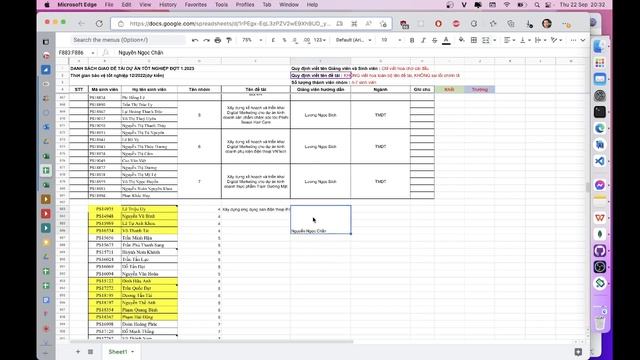Format cells as percent
This screenshot has width=640, height=360.
(284, 40)
